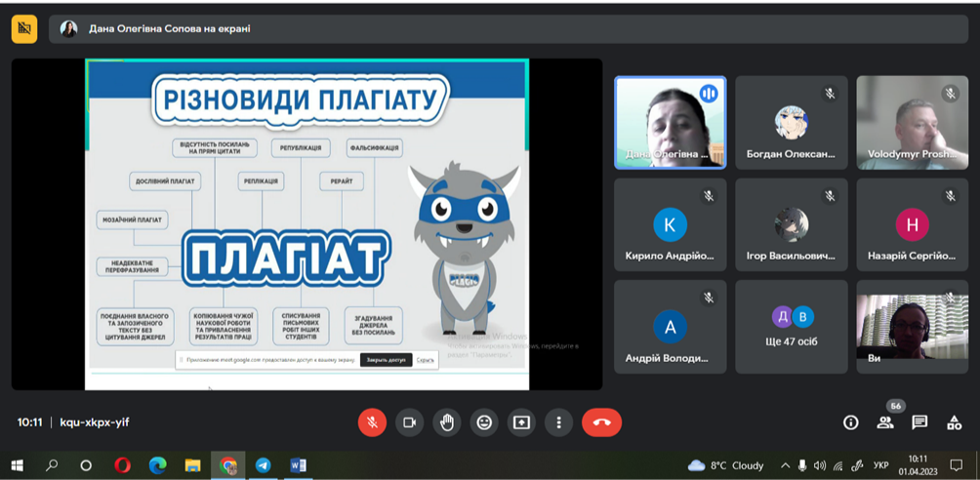Click the presenter banner 'Дана Олегівна Сопова на екрані'
The width and height of the screenshot is (980, 480).
pyautogui.click(x=509, y=28)
